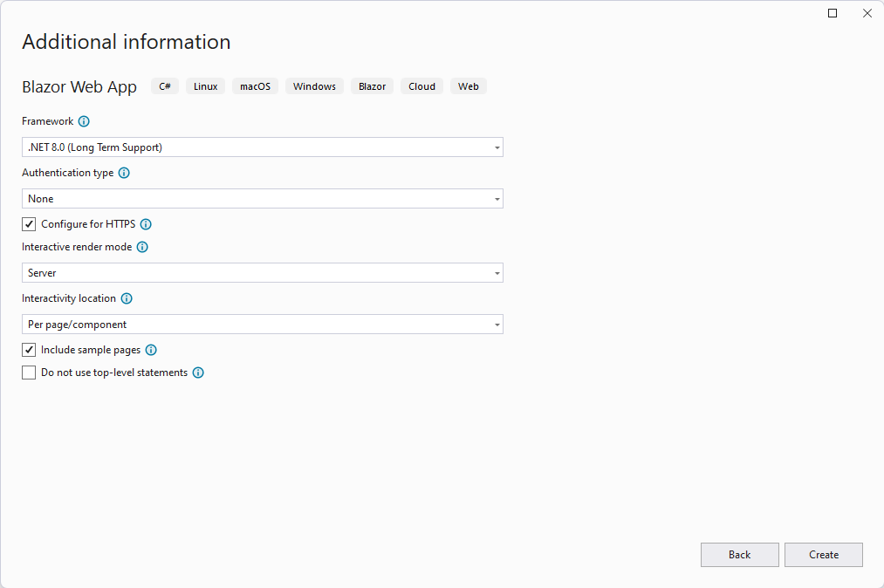The image size is (884, 588).
Task: Click the Authentication type info icon
Action: [x=124, y=173]
